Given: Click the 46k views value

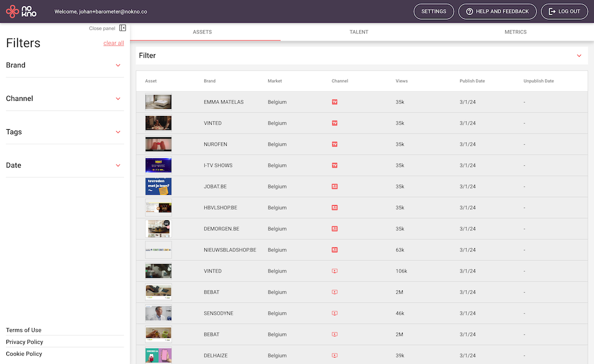Looking at the screenshot, I should tap(400, 314).
